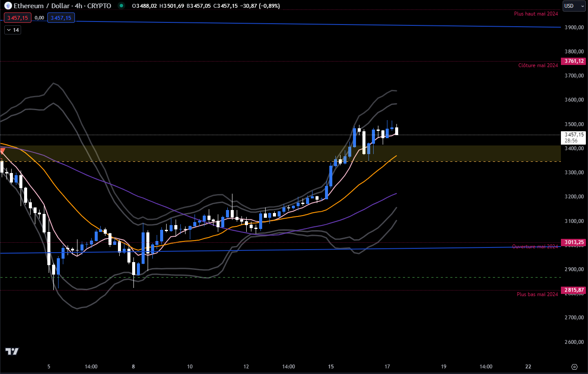This screenshot has height=374, width=588.
Task: Open chart settings gear at bottom right
Action: click(x=574, y=367)
